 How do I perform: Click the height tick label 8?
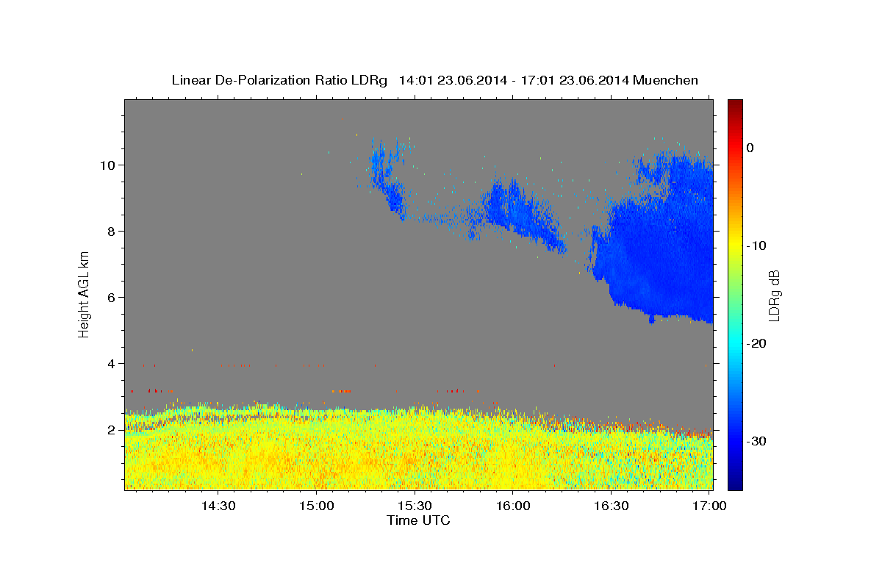(112, 232)
